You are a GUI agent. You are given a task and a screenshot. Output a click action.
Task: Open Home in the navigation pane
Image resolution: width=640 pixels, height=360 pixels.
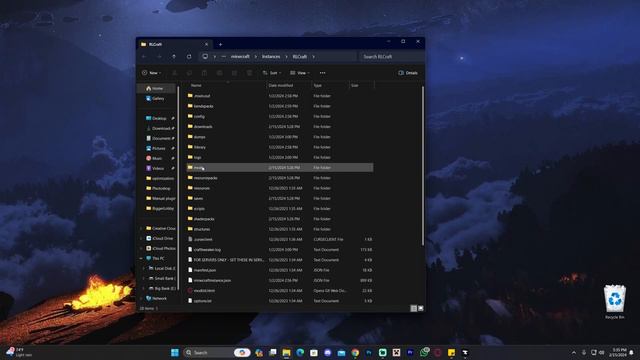tap(157, 88)
